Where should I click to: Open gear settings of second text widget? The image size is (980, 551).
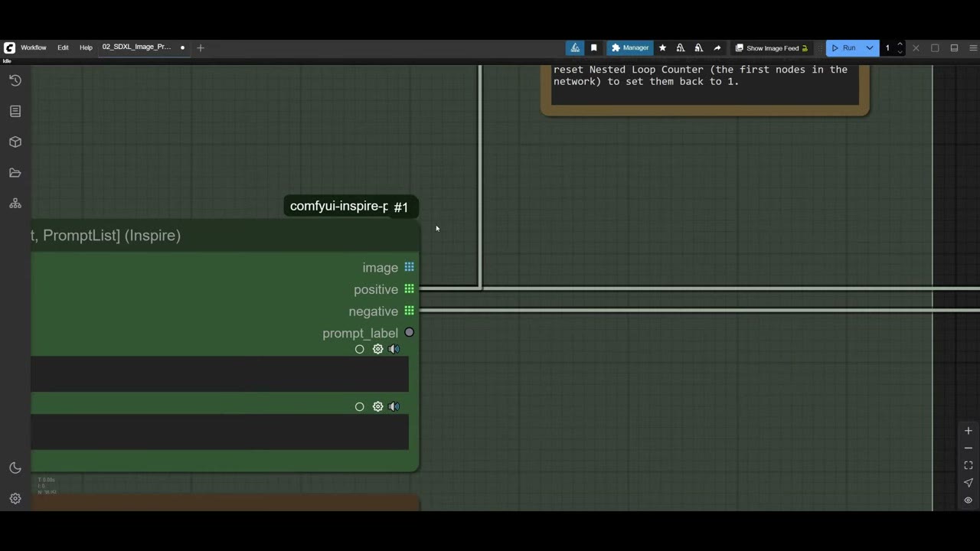click(x=377, y=406)
